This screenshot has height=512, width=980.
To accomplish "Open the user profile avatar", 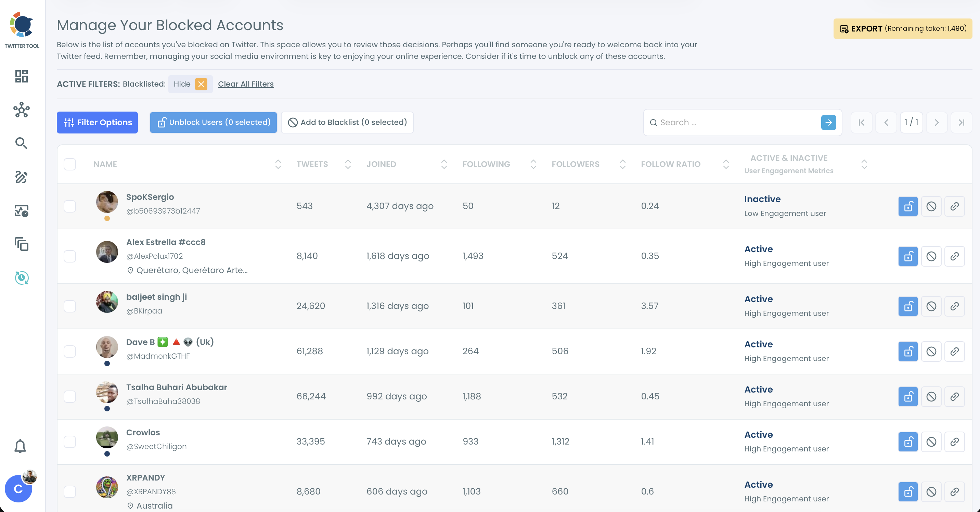I will tap(18, 489).
